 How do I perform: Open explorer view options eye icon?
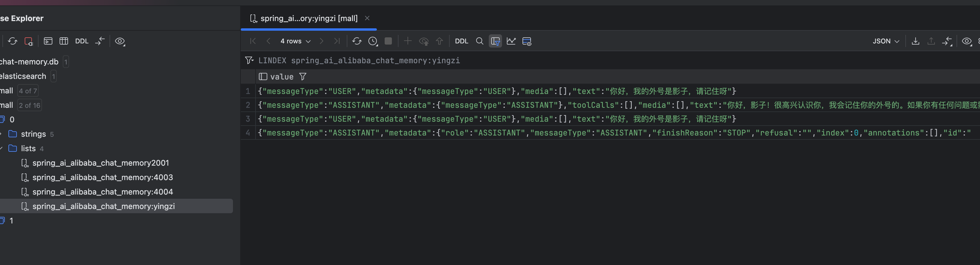(120, 41)
